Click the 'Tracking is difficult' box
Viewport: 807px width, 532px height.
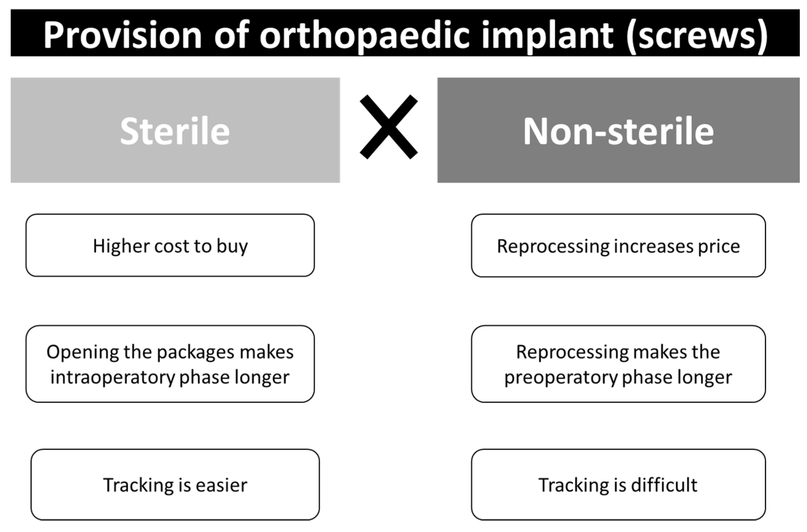pyautogui.click(x=618, y=485)
